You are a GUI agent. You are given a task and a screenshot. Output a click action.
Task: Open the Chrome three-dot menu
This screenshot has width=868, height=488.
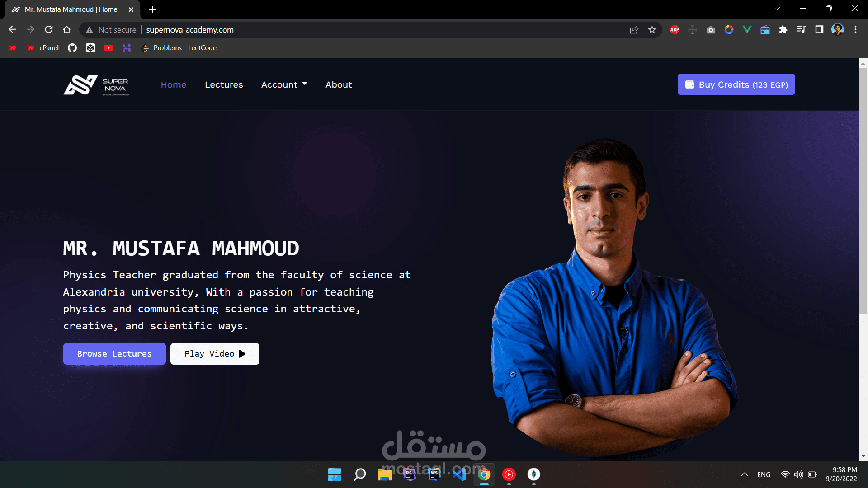click(855, 30)
